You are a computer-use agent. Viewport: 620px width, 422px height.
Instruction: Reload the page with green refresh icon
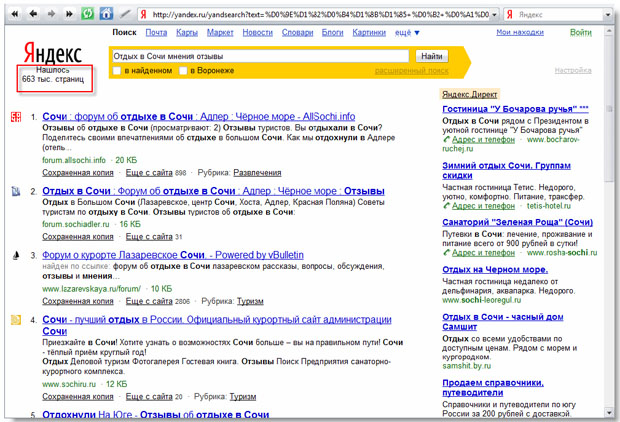click(x=87, y=14)
